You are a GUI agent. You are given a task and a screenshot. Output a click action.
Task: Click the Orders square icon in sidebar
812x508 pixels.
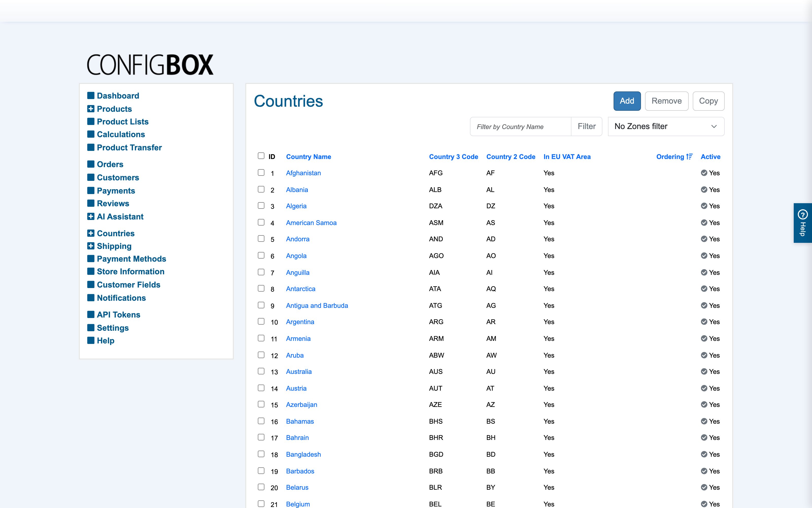(x=91, y=164)
